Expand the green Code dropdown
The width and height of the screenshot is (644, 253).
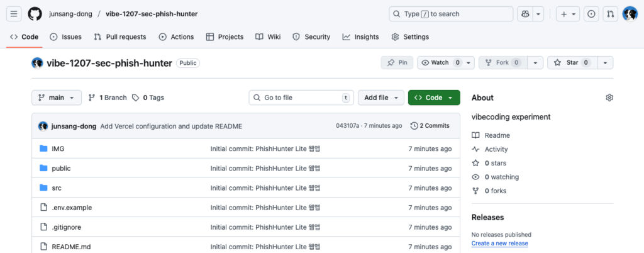point(434,98)
